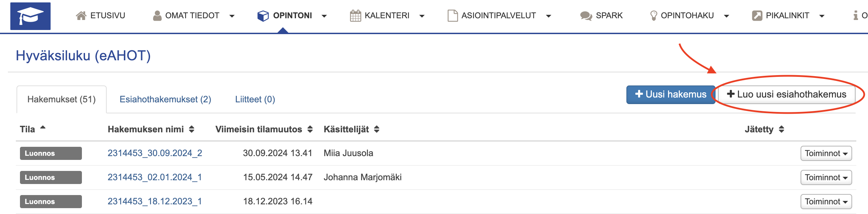Click the graduation cap logo
This screenshot has width=868, height=214.
point(30,16)
